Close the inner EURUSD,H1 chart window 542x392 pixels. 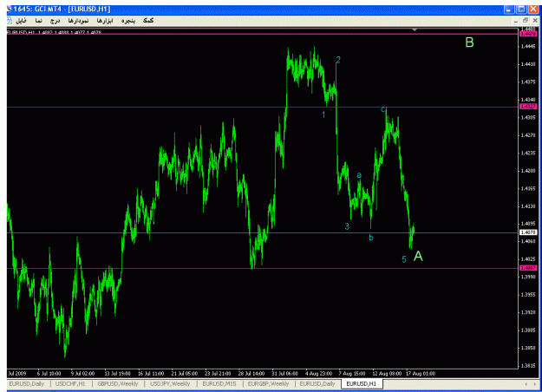coord(534,21)
